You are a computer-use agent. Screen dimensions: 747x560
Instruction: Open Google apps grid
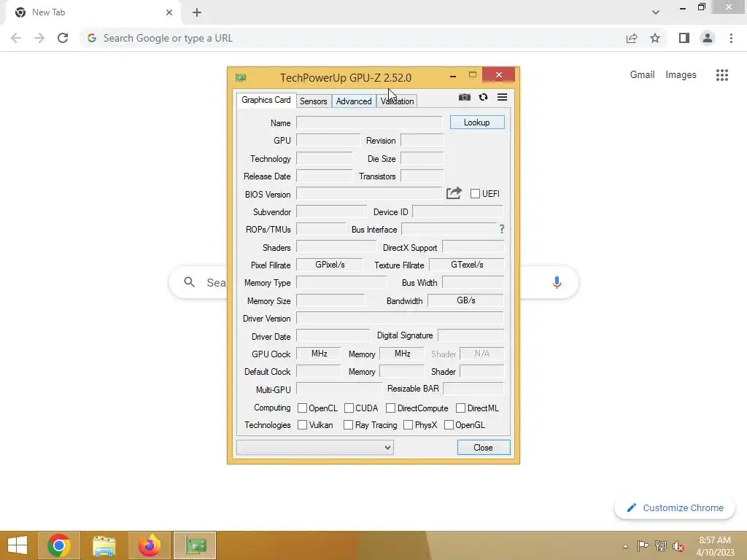click(721, 75)
